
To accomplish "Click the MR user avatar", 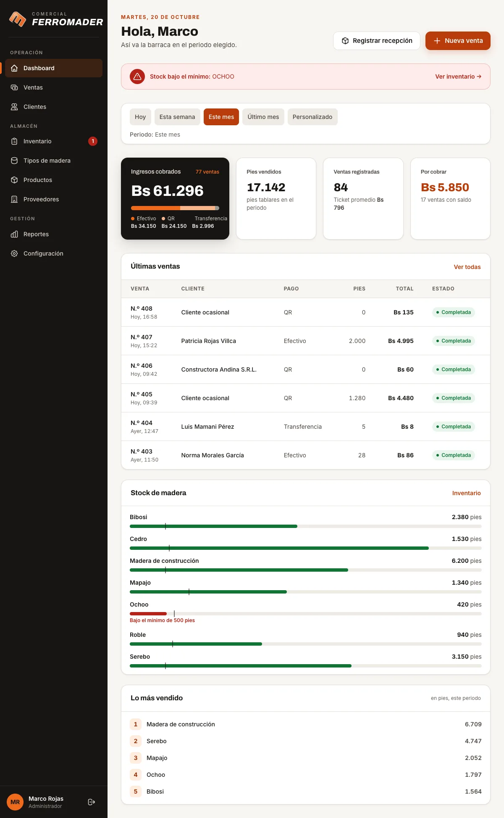I will 15,802.
